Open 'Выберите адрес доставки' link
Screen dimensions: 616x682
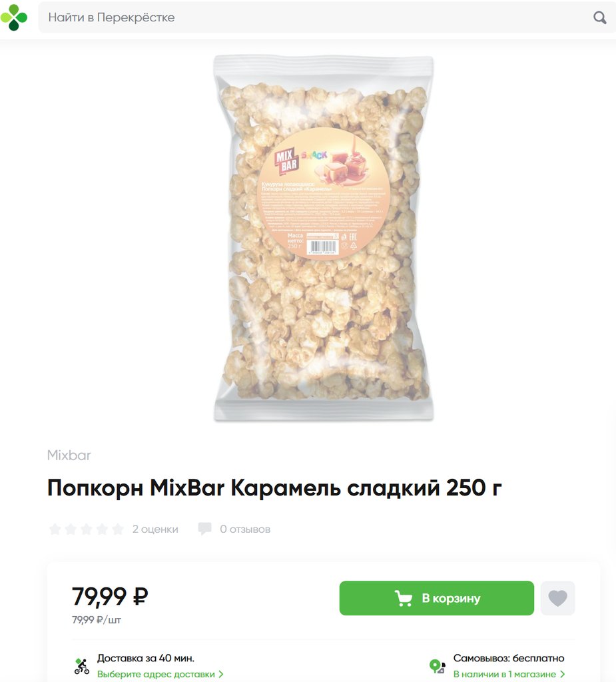coord(156,674)
